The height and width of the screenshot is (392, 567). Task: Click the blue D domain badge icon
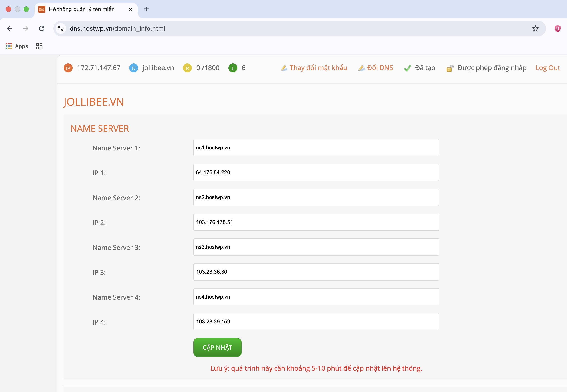133,68
